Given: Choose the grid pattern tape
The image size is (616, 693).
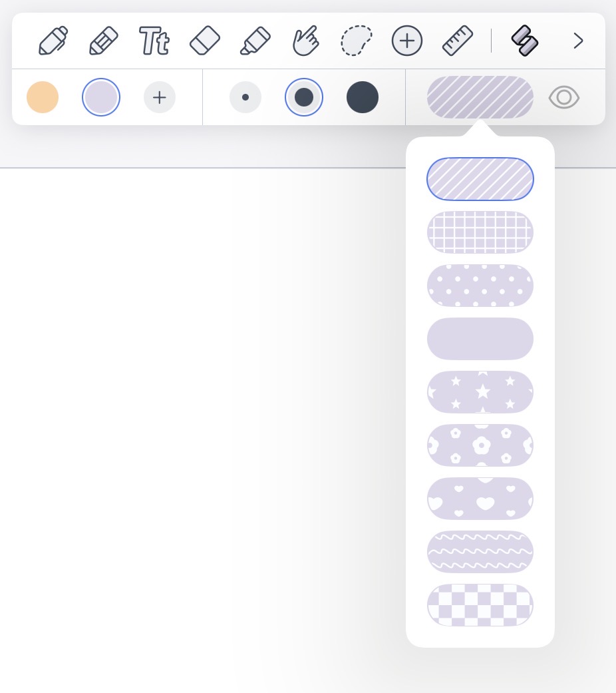Looking at the screenshot, I should tap(480, 232).
